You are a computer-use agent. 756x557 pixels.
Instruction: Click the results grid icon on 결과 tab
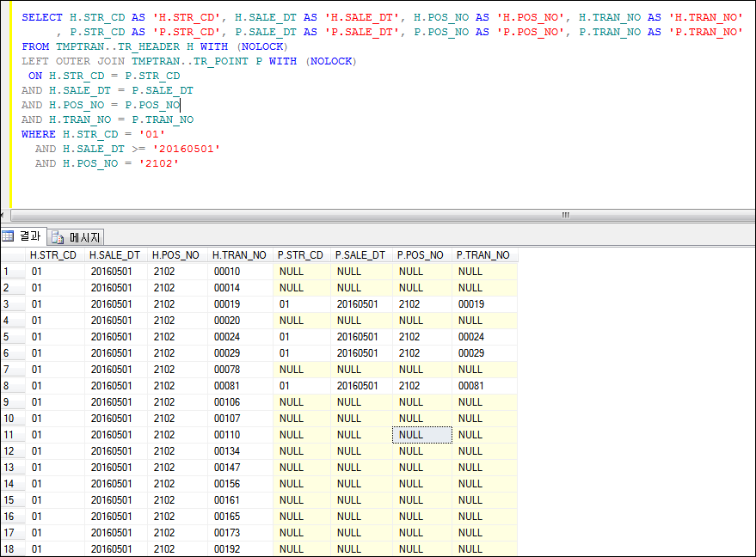[x=8, y=236]
